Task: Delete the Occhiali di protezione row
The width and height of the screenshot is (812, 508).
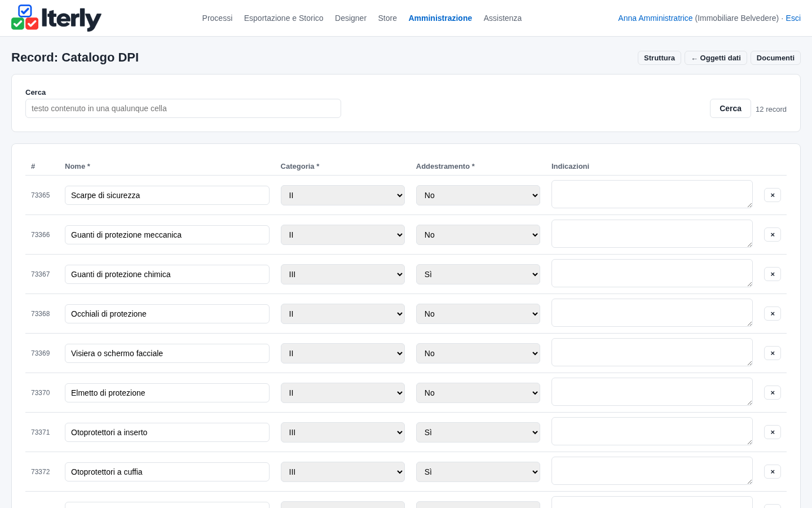Action: pyautogui.click(x=773, y=313)
